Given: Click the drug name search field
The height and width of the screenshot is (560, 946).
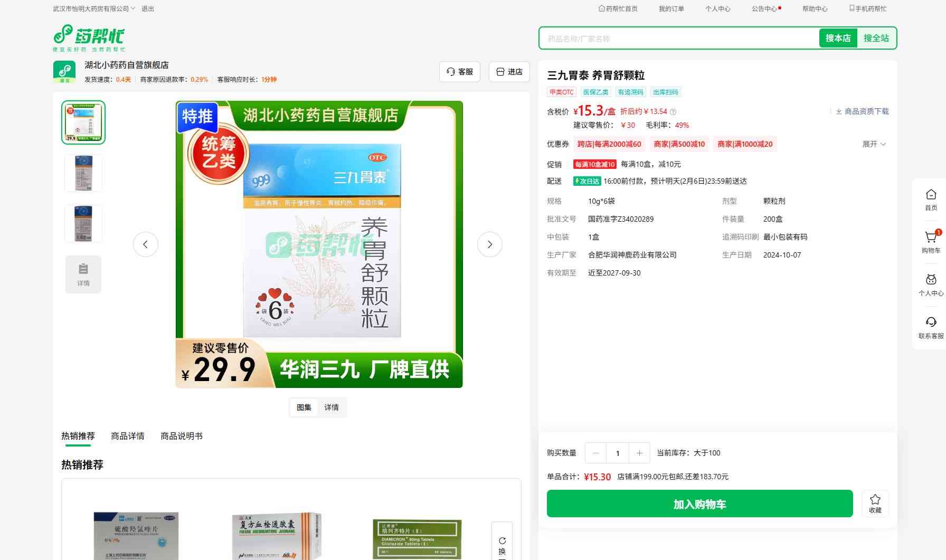Looking at the screenshot, I should pyautogui.click(x=678, y=39).
